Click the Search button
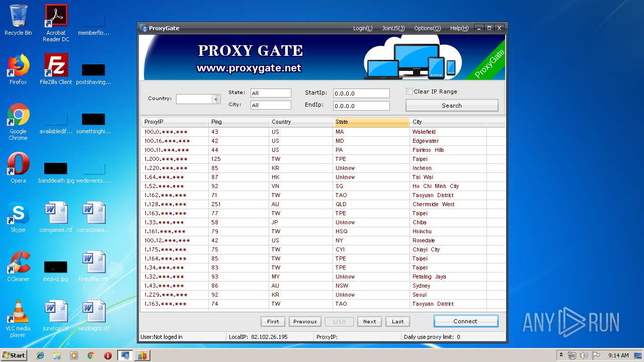The height and width of the screenshot is (362, 644). click(452, 105)
